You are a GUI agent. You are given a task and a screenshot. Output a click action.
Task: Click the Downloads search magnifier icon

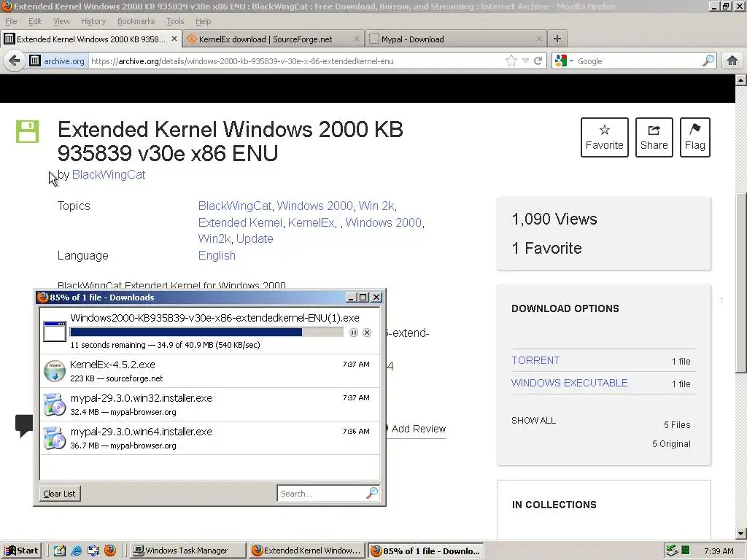372,494
